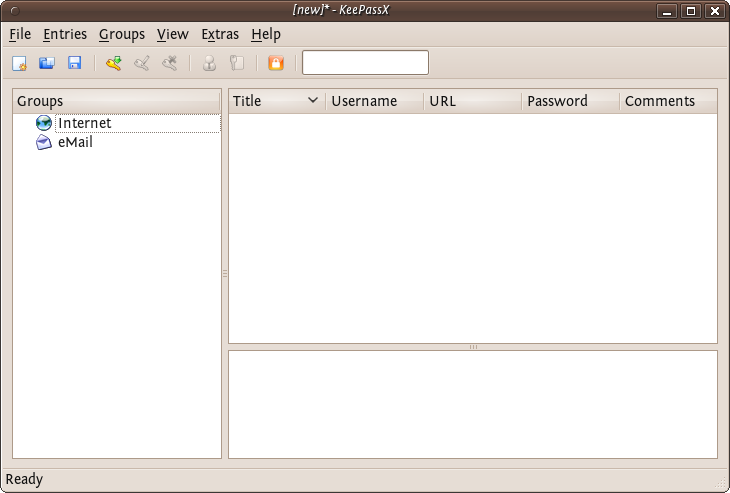The width and height of the screenshot is (730, 493).
Task: Open the Entries menu
Action: pos(65,34)
